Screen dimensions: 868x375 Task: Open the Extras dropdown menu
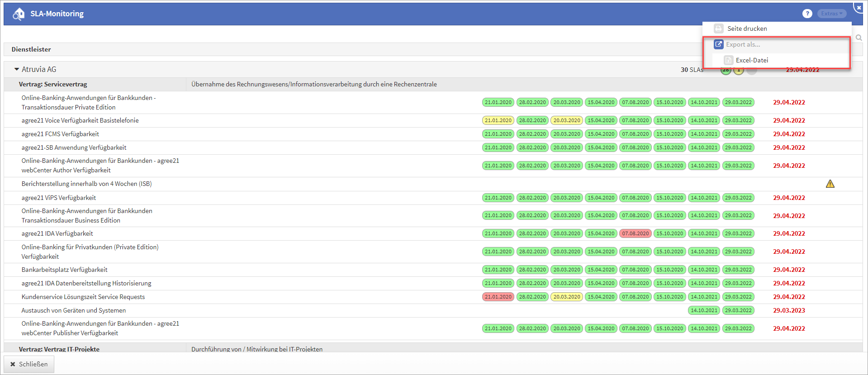click(831, 14)
